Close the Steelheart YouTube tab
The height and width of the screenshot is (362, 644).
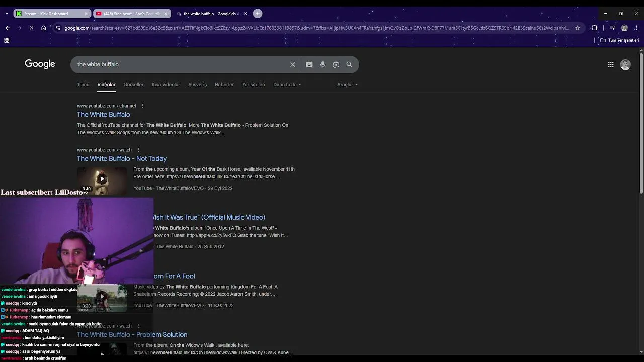click(166, 14)
